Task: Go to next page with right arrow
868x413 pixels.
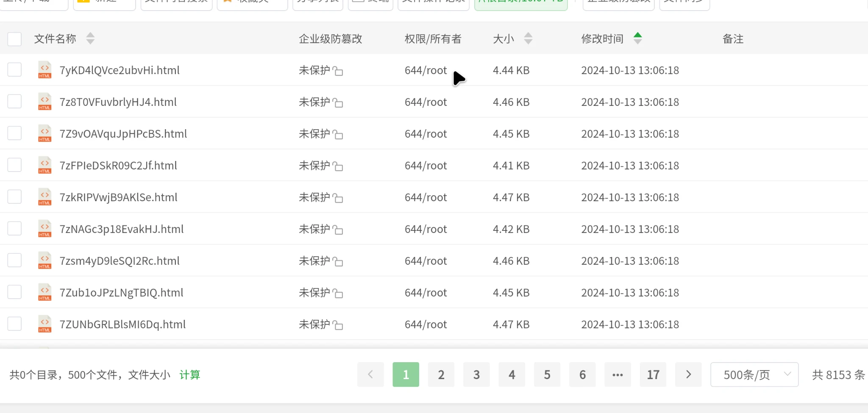Action: tap(688, 374)
